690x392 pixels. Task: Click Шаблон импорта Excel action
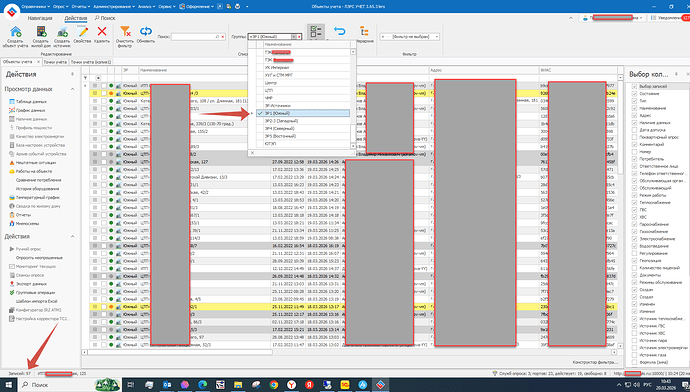pyautogui.click(x=37, y=301)
